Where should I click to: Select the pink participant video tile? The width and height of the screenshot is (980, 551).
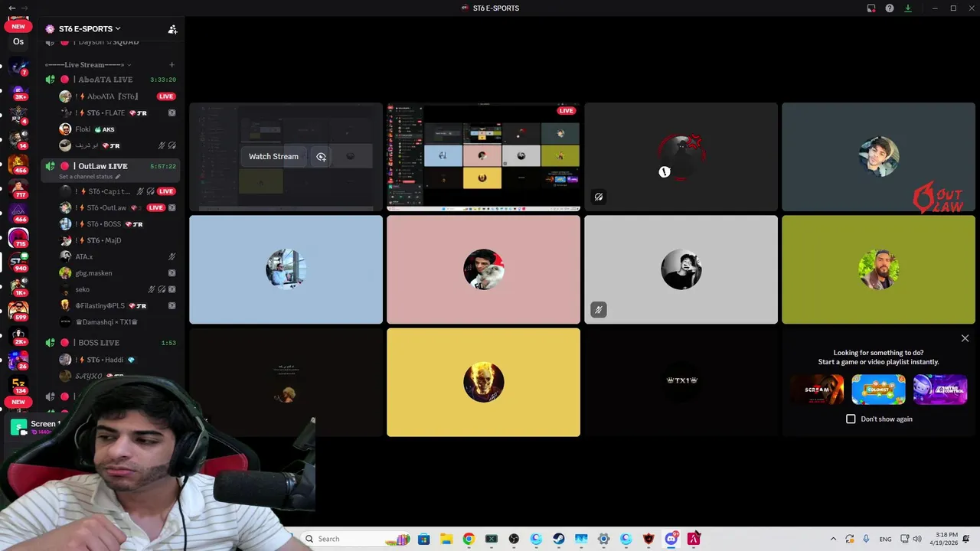(x=483, y=269)
